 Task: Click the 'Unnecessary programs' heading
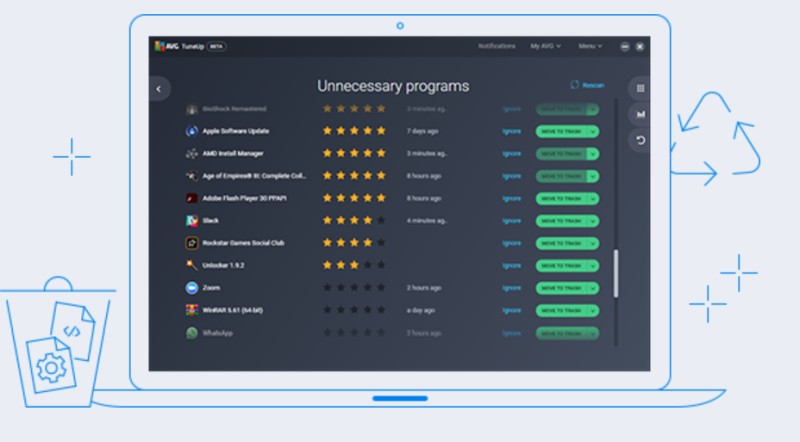point(393,86)
